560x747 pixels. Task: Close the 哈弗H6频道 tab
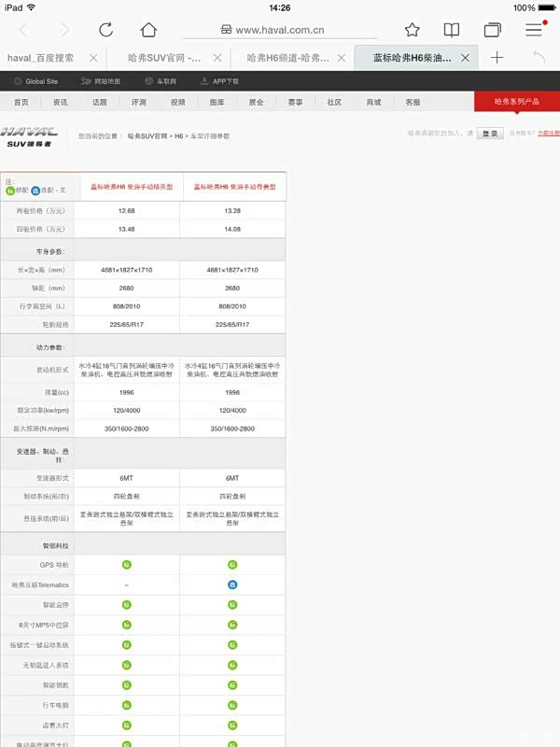pyautogui.click(x=343, y=58)
